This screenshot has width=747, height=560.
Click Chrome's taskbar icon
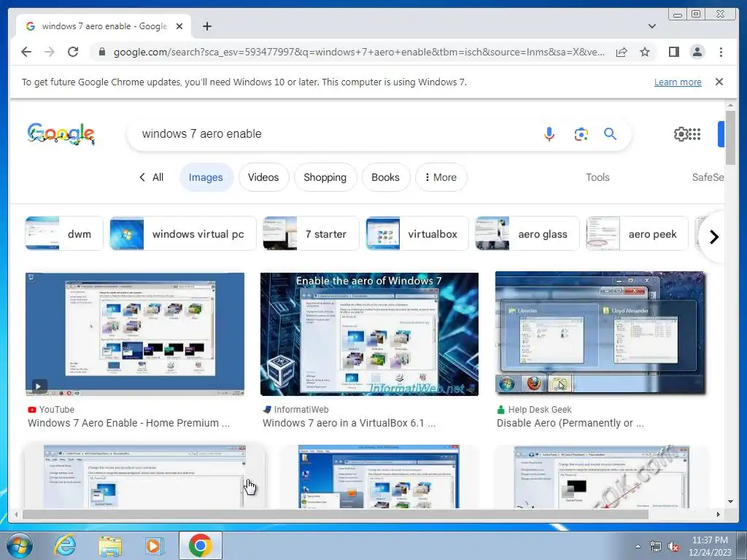pos(200,545)
